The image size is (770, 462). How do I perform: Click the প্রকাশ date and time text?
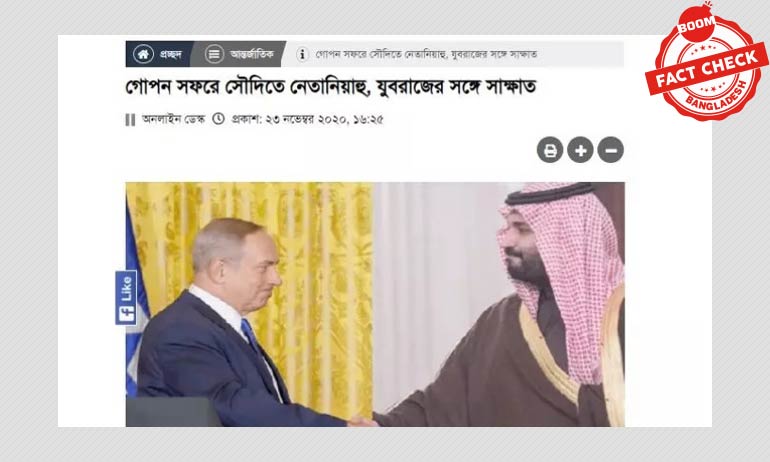pos(307,119)
